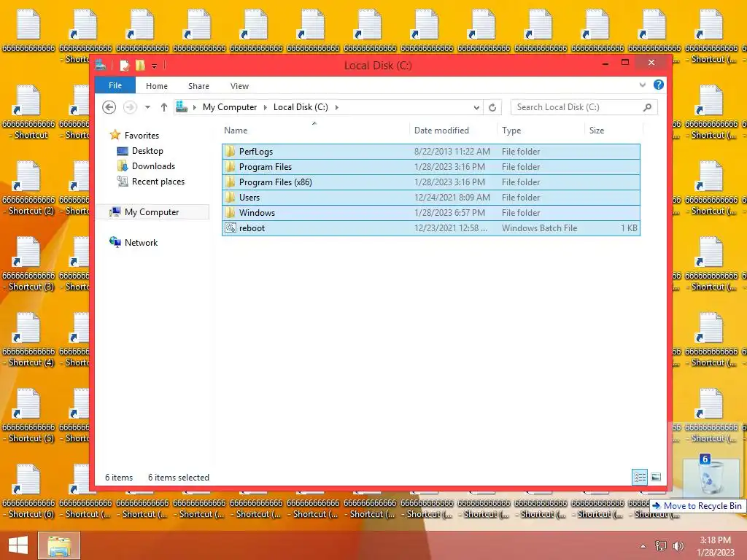Select the reboot batch file icon
Screen dimensions: 747x560
pos(230,227)
